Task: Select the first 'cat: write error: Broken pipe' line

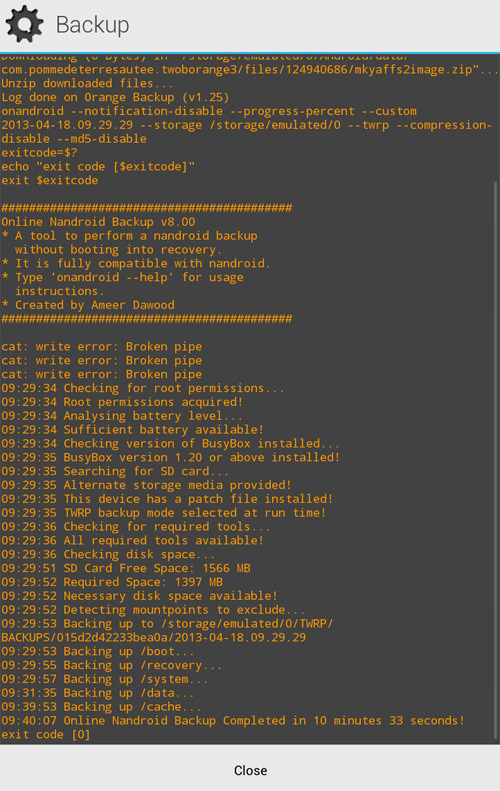Action: point(101,347)
